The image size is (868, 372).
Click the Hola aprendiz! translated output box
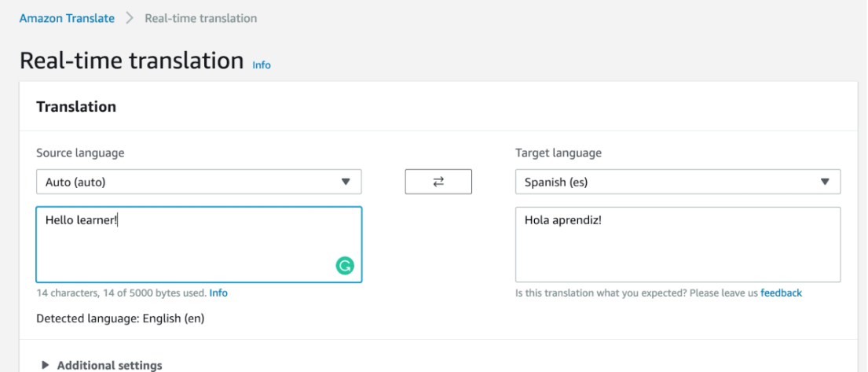point(677,244)
